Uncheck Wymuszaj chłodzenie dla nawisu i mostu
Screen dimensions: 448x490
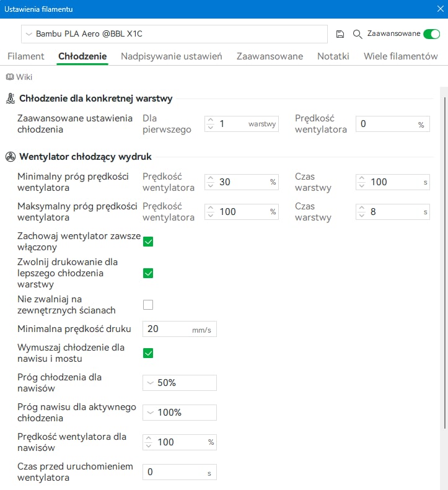click(x=148, y=353)
